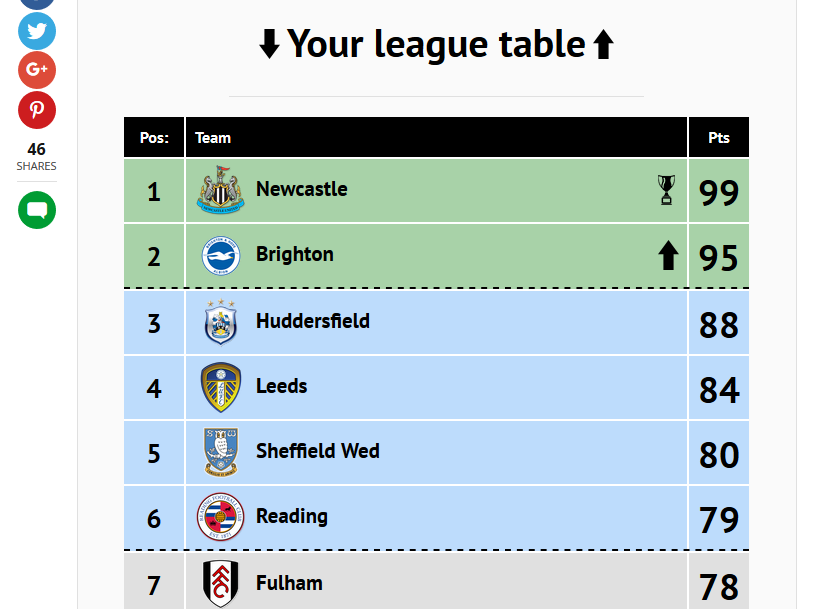
Task: Click the Sheffield Wednesday owl crest
Action: click(221, 452)
